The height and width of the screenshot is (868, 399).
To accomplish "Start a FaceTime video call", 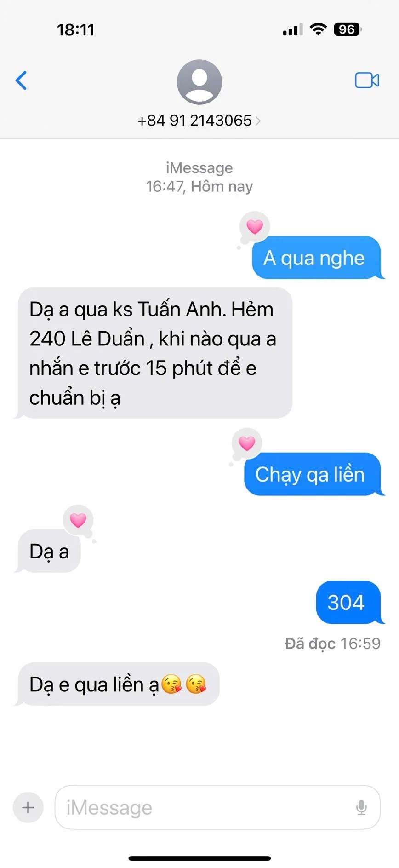I will 367,80.
